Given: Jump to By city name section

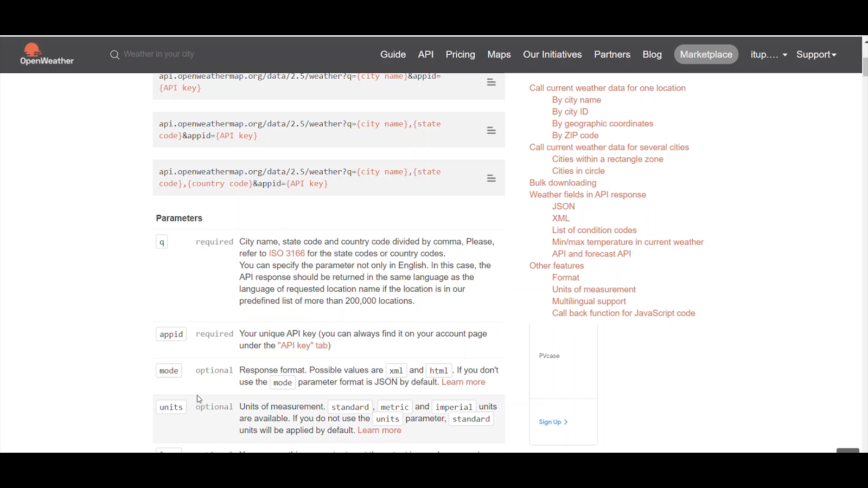Looking at the screenshot, I should pyautogui.click(x=577, y=100).
